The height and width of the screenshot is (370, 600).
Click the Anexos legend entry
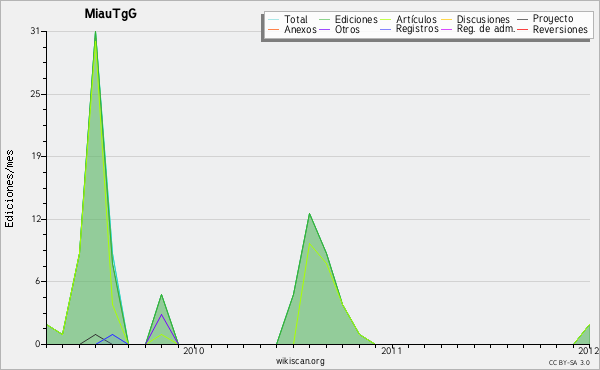[x=292, y=29]
